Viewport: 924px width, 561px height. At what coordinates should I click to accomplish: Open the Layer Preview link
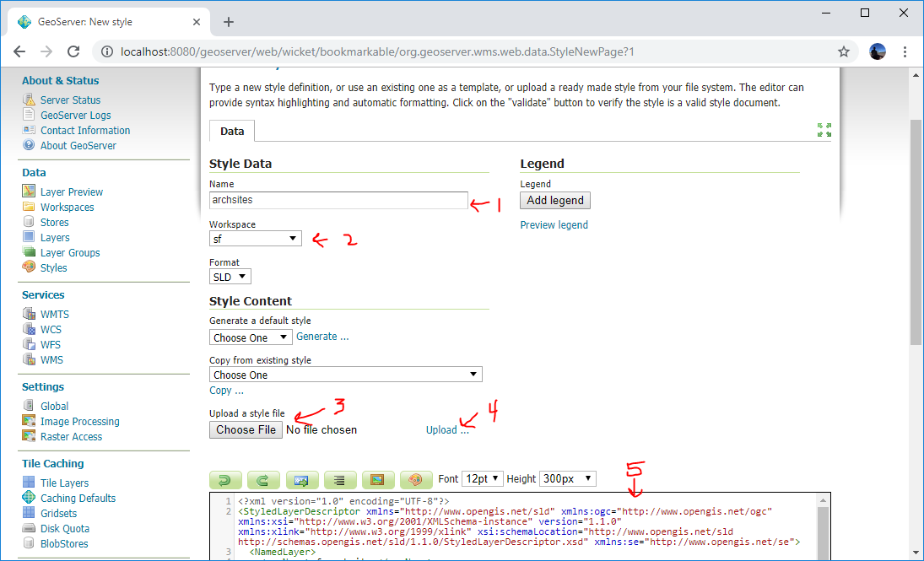(x=71, y=191)
